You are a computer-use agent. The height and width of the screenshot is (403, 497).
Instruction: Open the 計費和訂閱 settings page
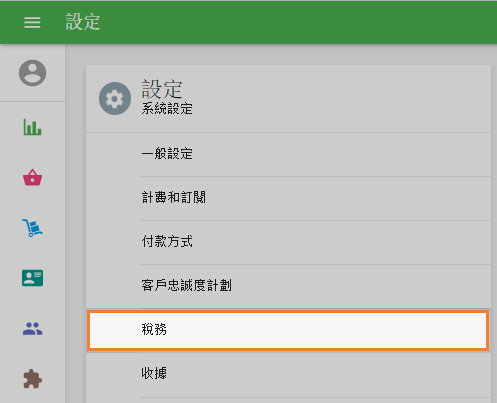(288, 198)
